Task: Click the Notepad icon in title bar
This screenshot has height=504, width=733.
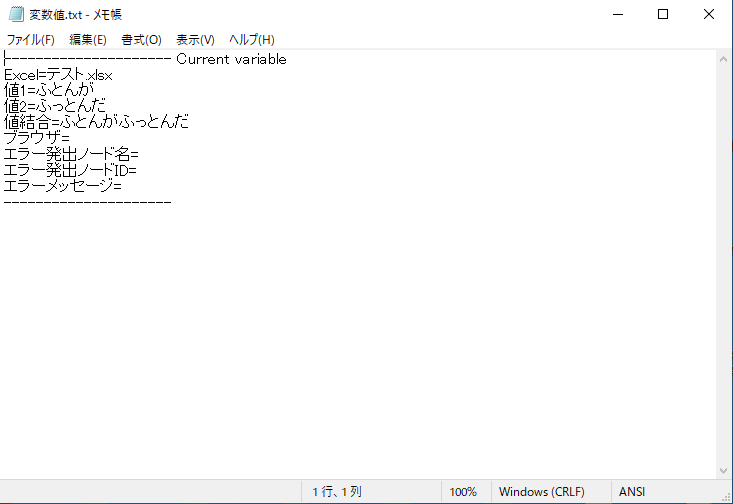Action: pos(16,14)
